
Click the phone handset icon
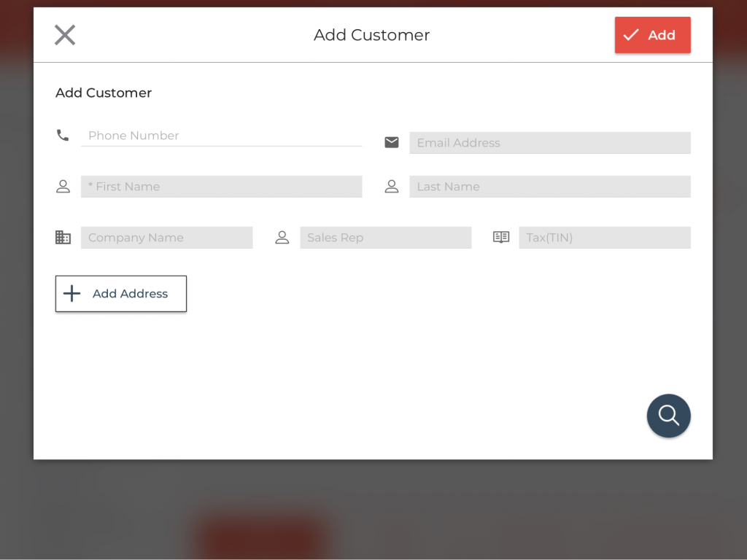pos(63,135)
